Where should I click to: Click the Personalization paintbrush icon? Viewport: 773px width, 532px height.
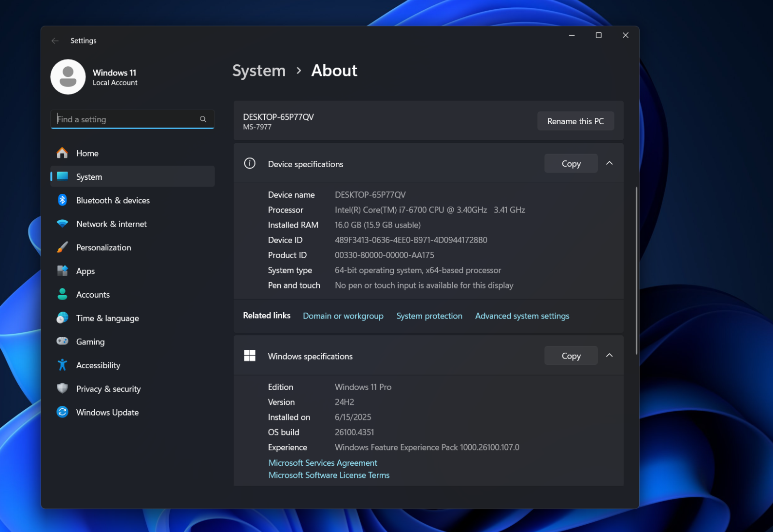(62, 247)
